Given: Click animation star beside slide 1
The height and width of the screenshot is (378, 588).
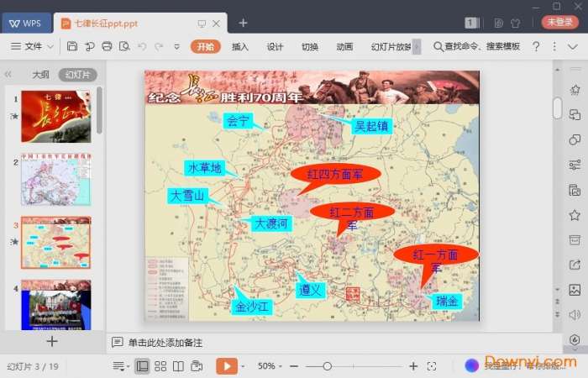Looking at the screenshot, I should click(x=14, y=116).
